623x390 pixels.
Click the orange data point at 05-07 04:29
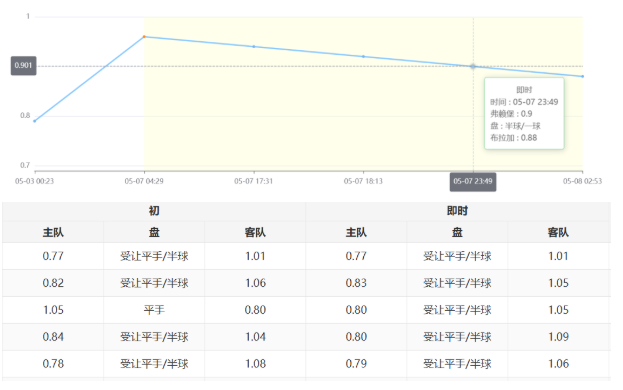pyautogui.click(x=144, y=37)
